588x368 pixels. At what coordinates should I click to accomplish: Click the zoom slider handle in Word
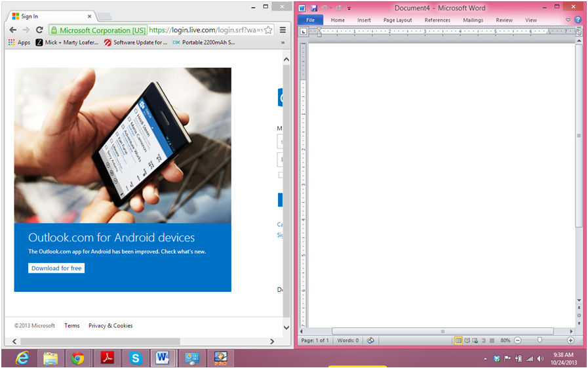539,340
